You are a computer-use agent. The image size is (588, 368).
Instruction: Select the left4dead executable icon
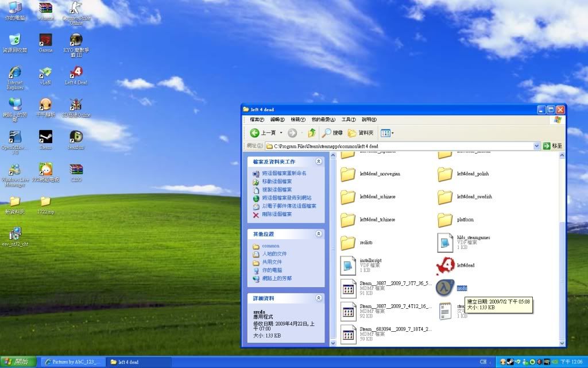(x=444, y=265)
